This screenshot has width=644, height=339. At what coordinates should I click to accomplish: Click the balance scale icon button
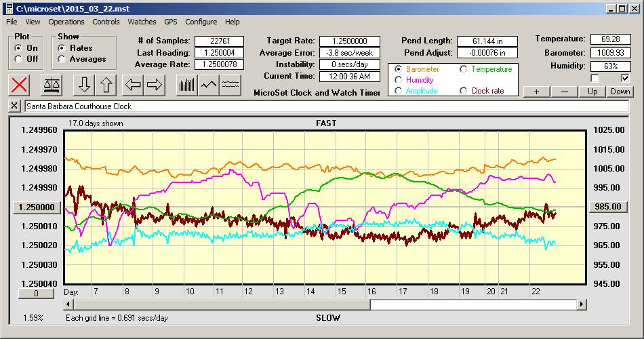pos(52,85)
